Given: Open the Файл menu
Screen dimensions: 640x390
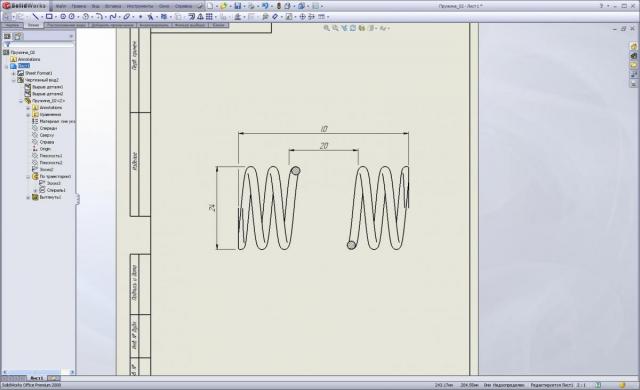Looking at the screenshot, I should pos(61,6).
